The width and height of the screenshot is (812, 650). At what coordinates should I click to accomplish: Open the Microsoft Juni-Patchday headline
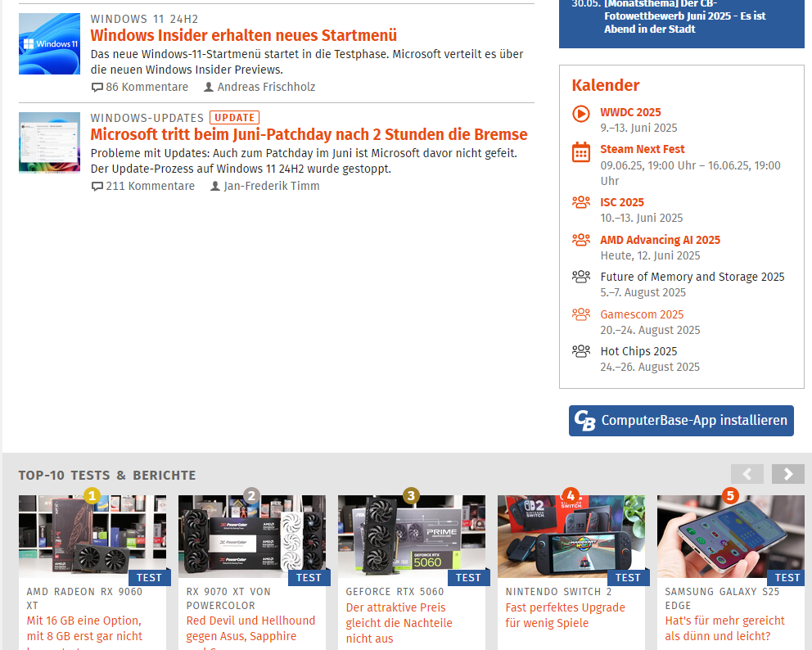tap(309, 134)
